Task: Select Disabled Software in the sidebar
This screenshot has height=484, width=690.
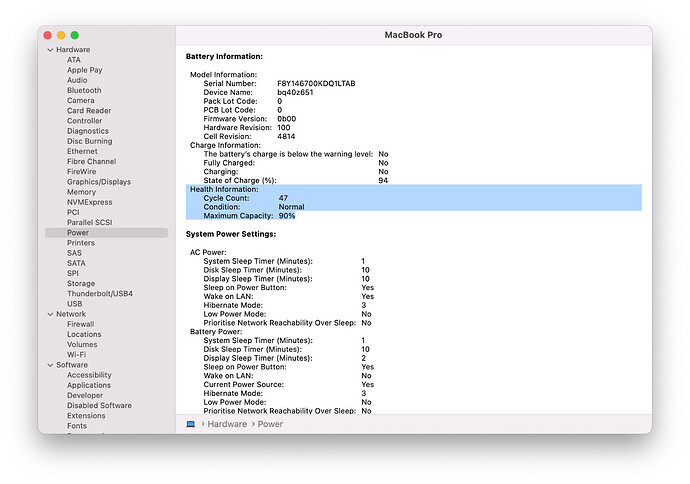Action: coord(99,406)
